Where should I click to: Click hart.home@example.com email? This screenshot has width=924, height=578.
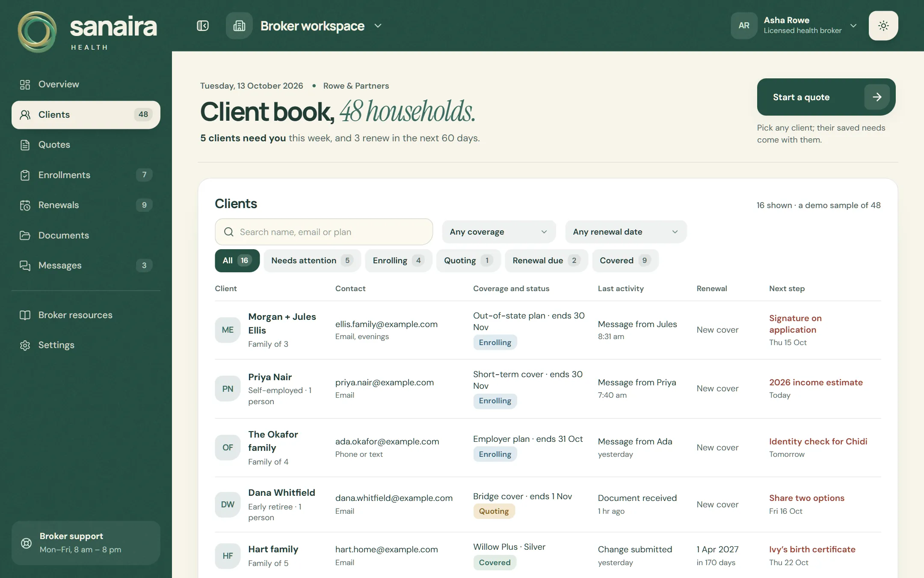386,550
